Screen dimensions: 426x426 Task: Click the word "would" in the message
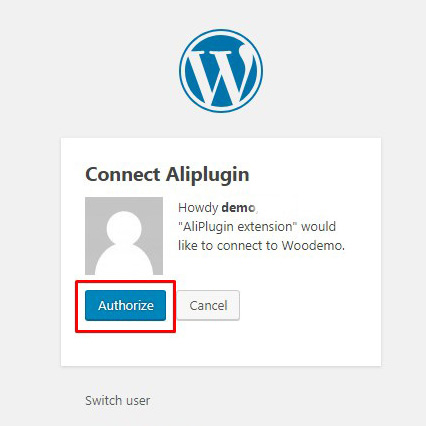pyautogui.click(x=318, y=227)
